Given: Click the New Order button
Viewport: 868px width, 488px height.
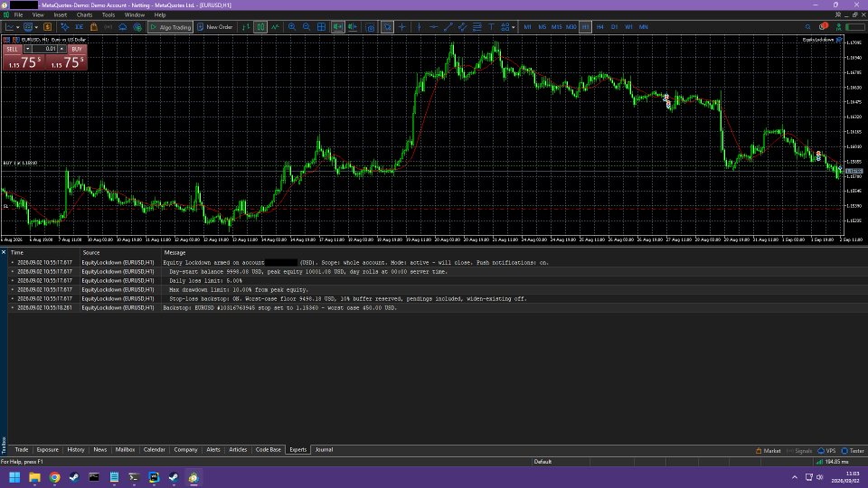Looking at the screenshot, I should pos(215,26).
